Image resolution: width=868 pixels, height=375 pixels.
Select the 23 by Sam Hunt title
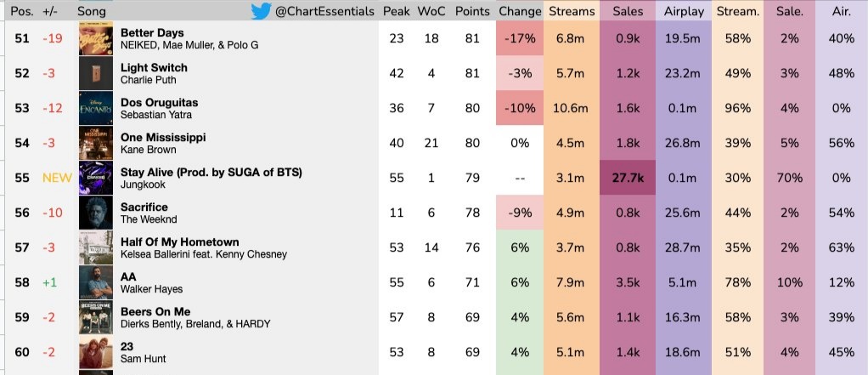127,346
